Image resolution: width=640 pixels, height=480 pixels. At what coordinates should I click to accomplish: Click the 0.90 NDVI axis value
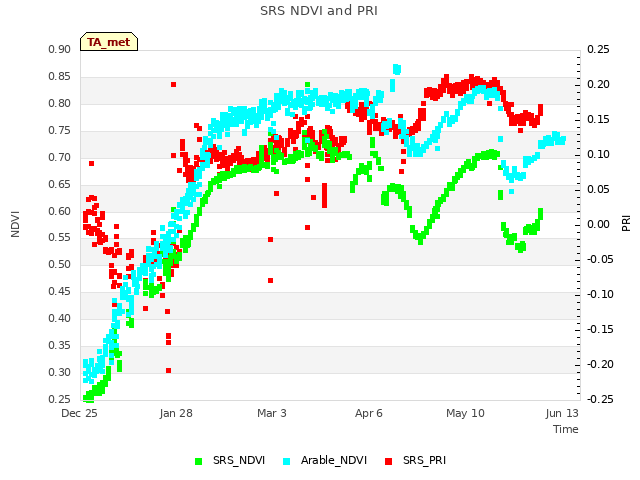coord(60,49)
